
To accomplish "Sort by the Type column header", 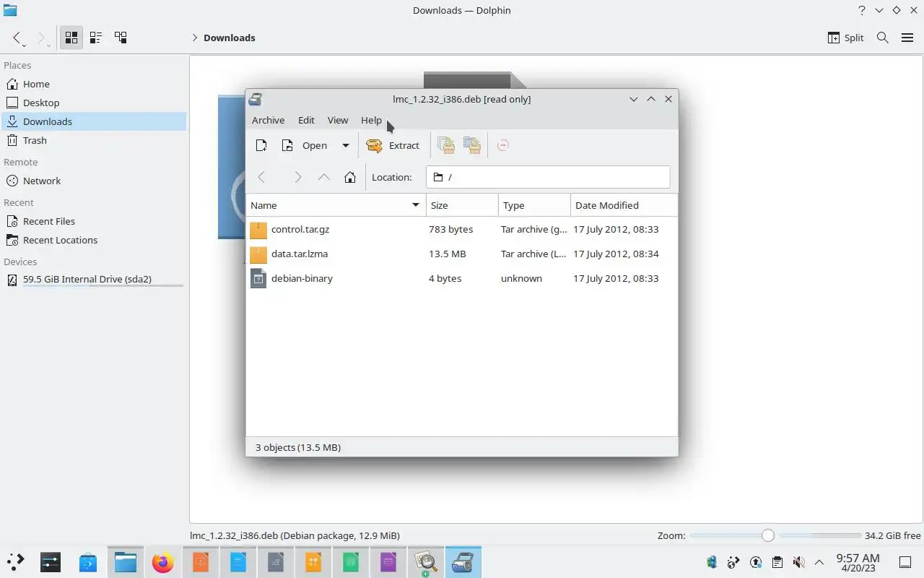I will [534, 205].
